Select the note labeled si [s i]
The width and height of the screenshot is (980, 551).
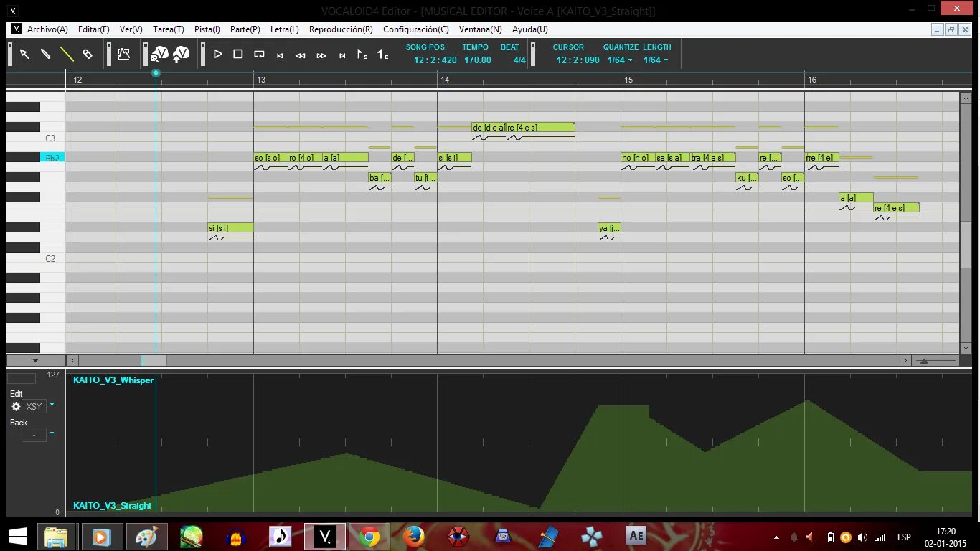point(228,227)
